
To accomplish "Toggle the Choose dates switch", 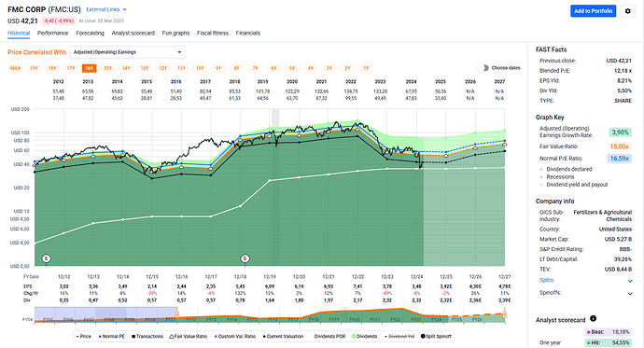I will (x=483, y=68).
